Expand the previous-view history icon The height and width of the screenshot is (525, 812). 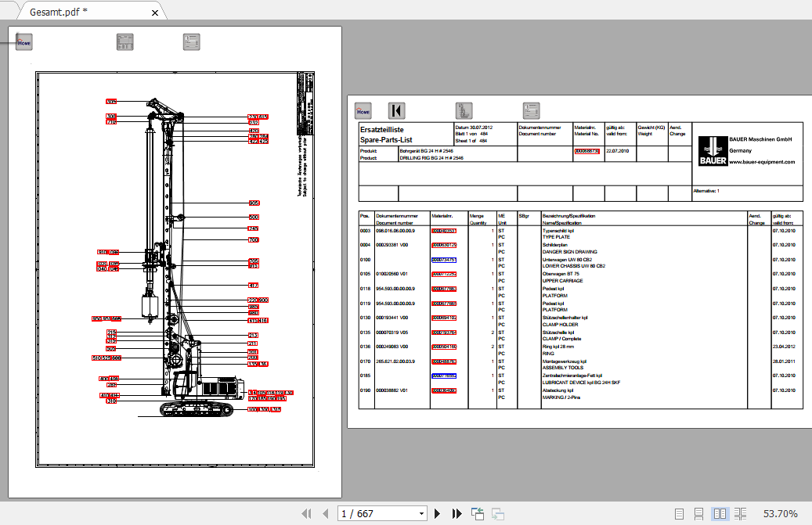[478, 513]
